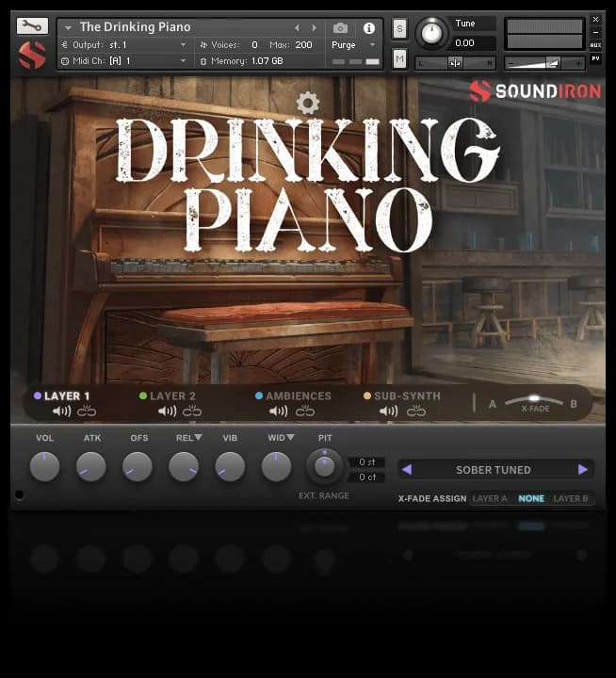Click the PIT pitch knob
The image size is (616, 678).
pos(324,466)
